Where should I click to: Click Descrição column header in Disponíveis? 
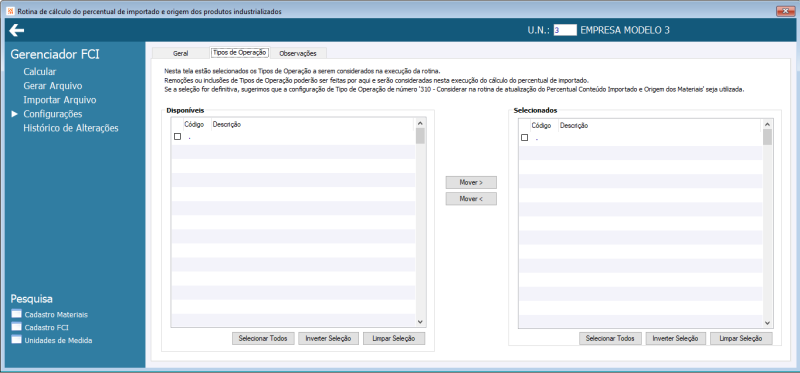[227, 125]
